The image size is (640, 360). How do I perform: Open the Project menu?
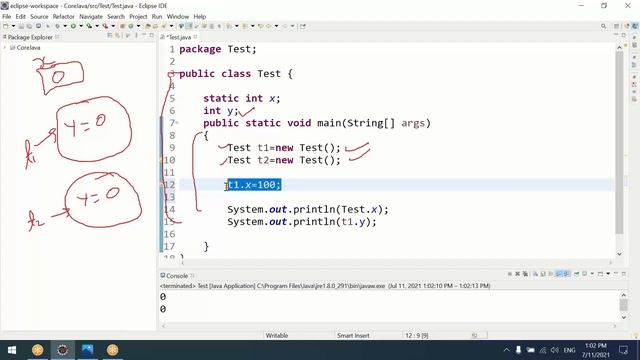(138, 16)
